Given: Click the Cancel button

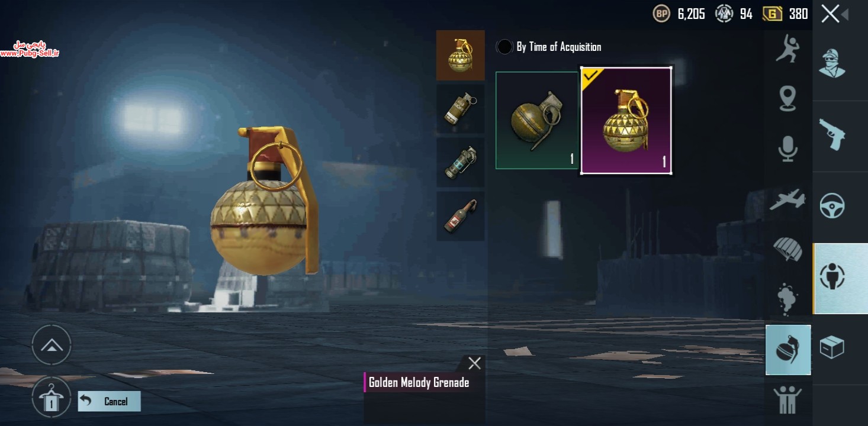Looking at the screenshot, I should 110,401.
